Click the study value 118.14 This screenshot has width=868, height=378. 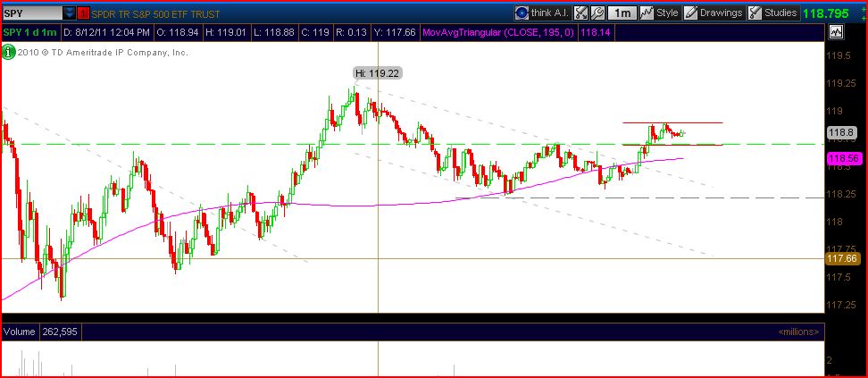click(597, 33)
